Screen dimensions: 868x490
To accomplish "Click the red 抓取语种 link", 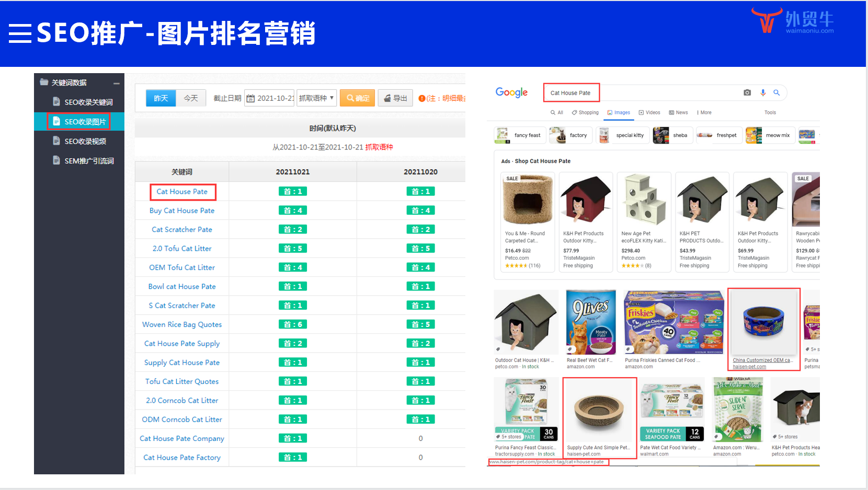I will tap(379, 147).
